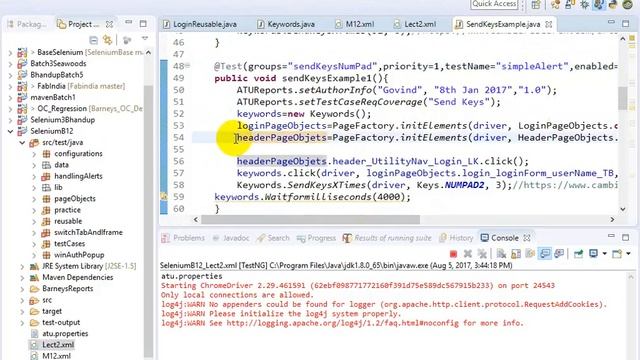The height and width of the screenshot is (360, 640).
Task: Click Clear Console icon
Action: point(501,254)
